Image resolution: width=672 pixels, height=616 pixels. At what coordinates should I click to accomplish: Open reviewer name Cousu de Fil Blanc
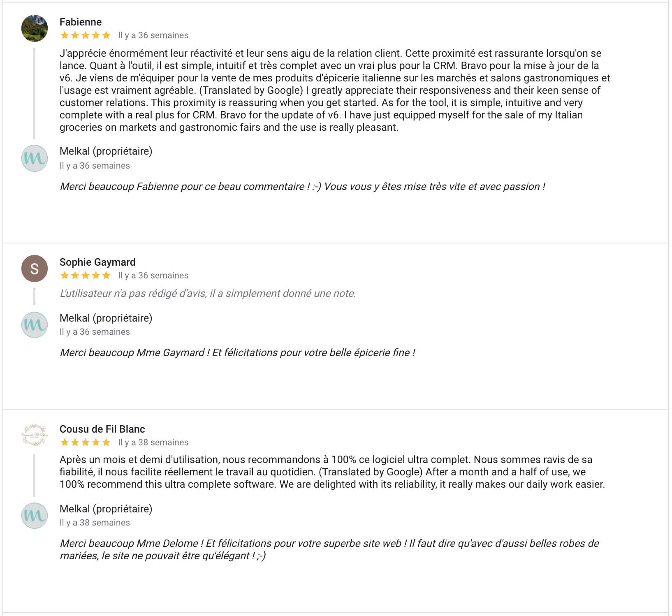click(102, 429)
